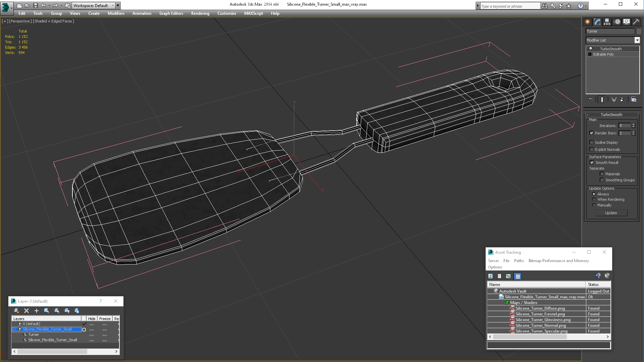This screenshot has width=644, height=362.
Task: Enable the Isoline Display checkbox
Action: (592, 142)
